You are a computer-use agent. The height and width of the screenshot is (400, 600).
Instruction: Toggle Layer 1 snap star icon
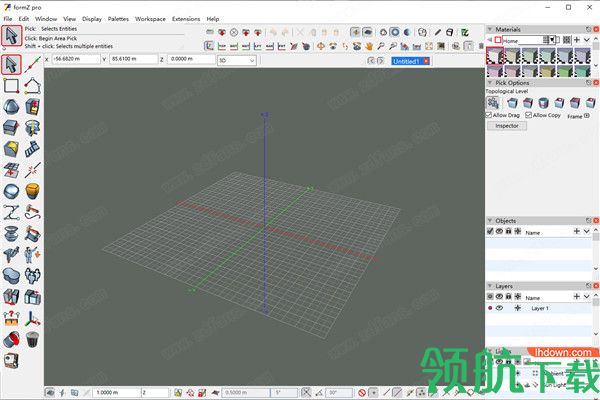(x=518, y=308)
